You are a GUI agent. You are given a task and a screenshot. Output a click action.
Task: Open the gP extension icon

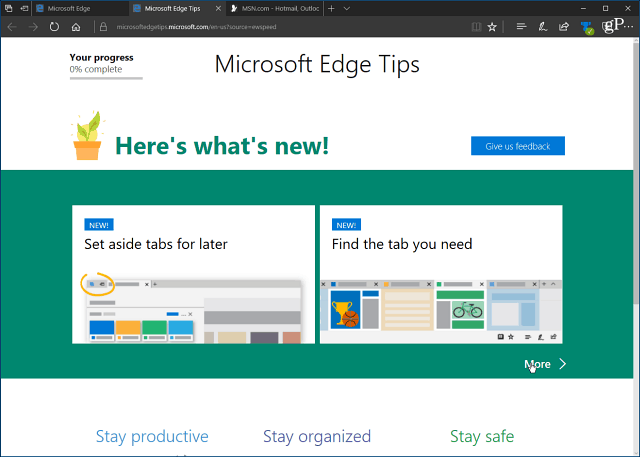pos(611,26)
